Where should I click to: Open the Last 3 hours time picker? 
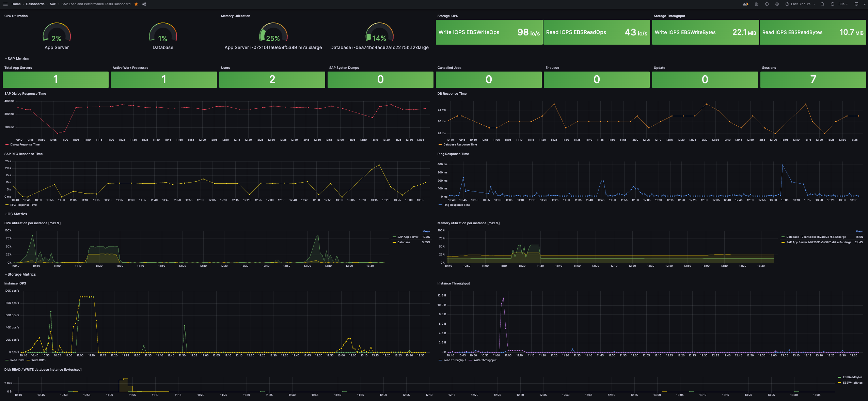[x=800, y=4]
